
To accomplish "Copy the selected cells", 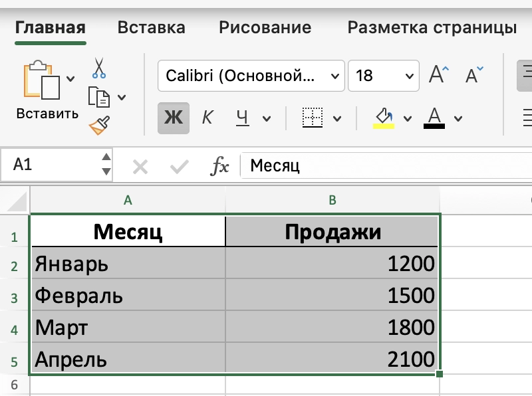I will pos(100,96).
